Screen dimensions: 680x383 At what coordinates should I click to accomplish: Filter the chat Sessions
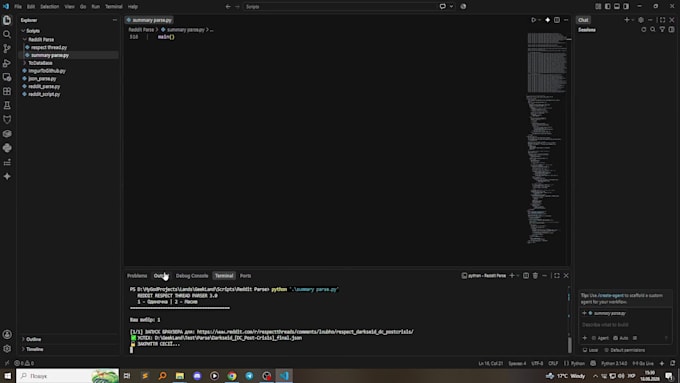click(662, 29)
